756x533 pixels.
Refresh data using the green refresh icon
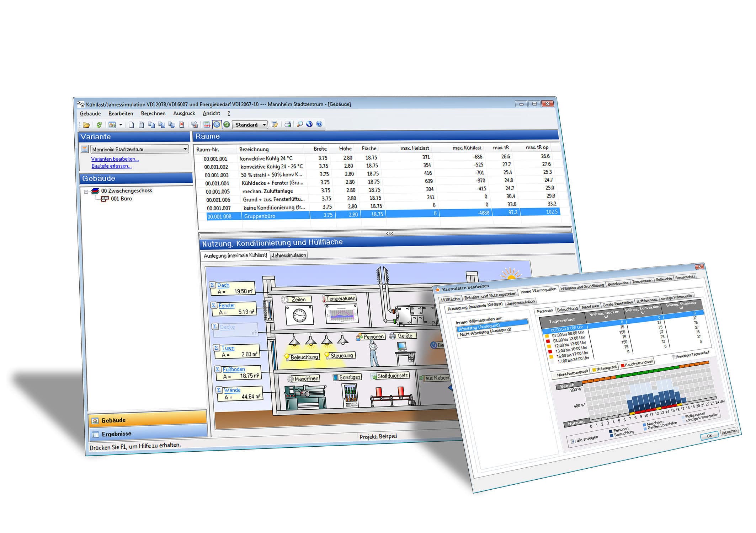coord(99,125)
